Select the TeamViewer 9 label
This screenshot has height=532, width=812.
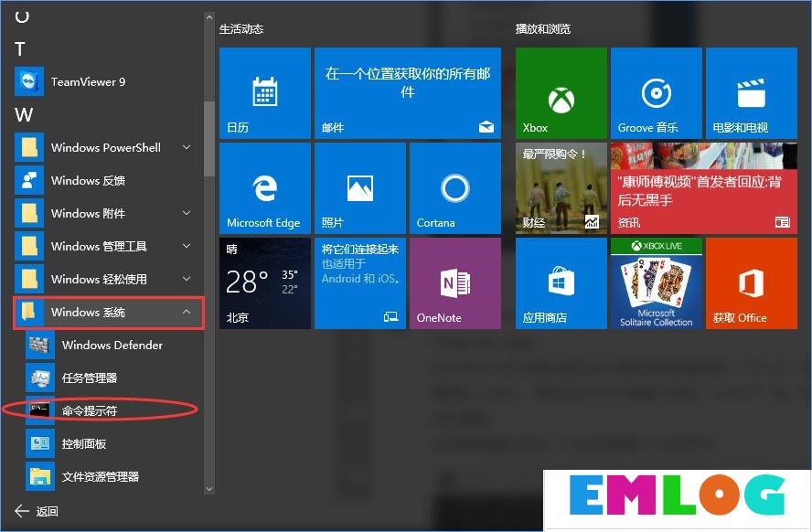coord(88,81)
